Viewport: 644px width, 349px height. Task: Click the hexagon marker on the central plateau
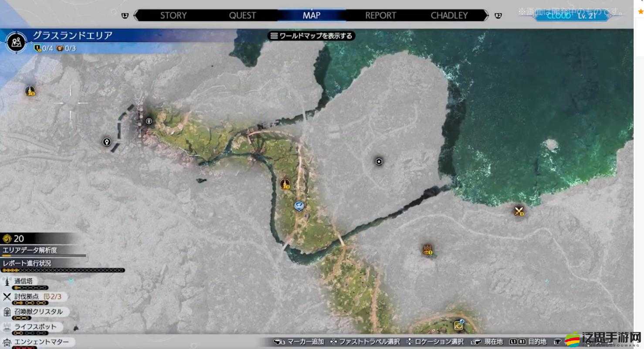pos(379,162)
